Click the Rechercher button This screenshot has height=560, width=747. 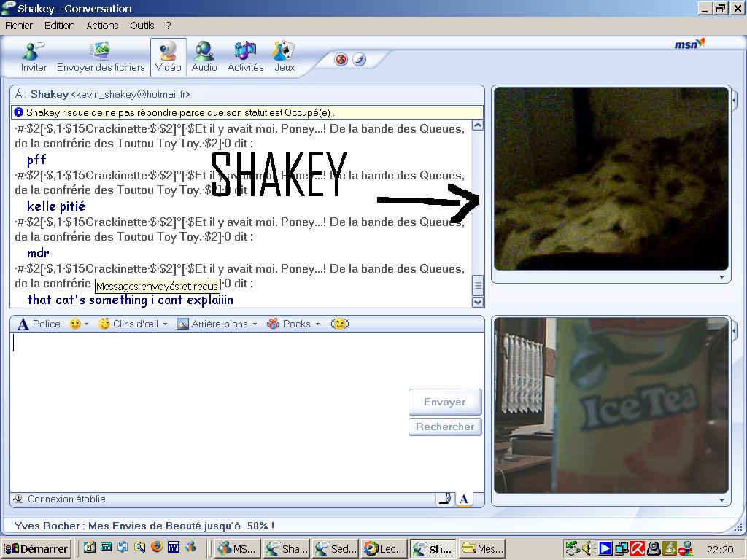[445, 427]
